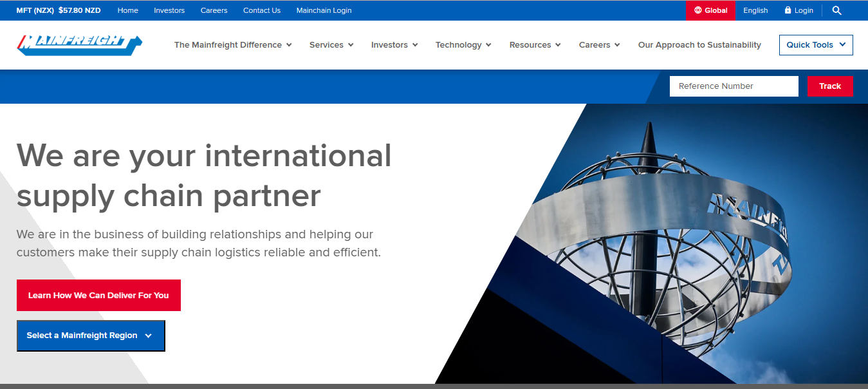Viewport: 868px width, 389px height.
Task: Expand the Services dropdown
Action: point(331,45)
